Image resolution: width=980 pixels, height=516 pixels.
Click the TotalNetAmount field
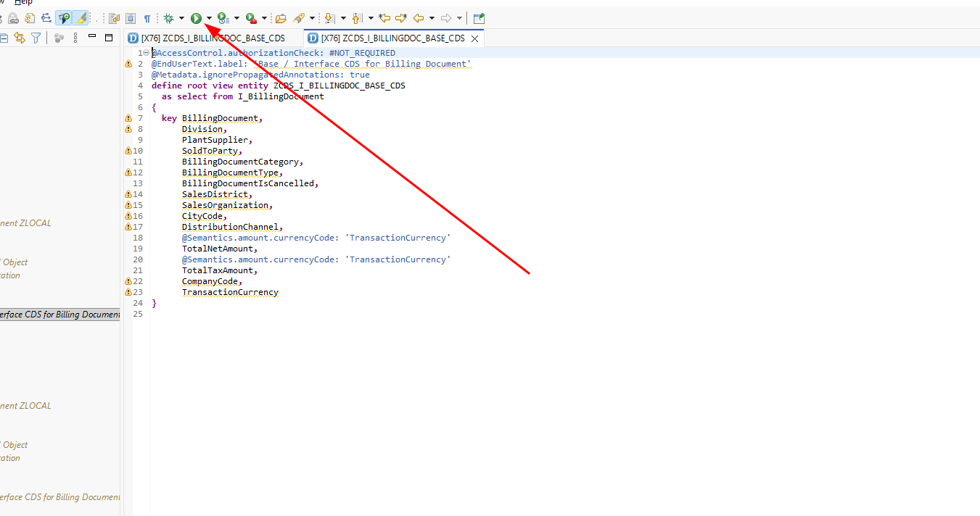click(218, 249)
